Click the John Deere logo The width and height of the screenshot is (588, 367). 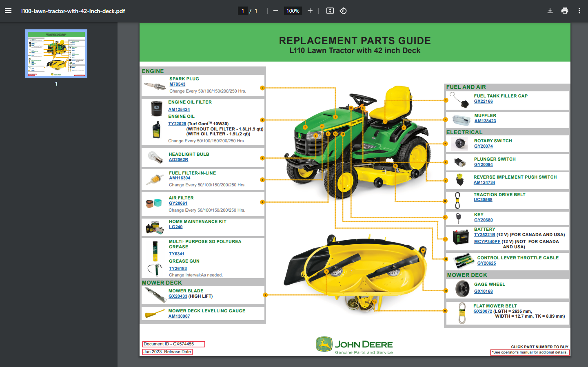click(x=354, y=345)
